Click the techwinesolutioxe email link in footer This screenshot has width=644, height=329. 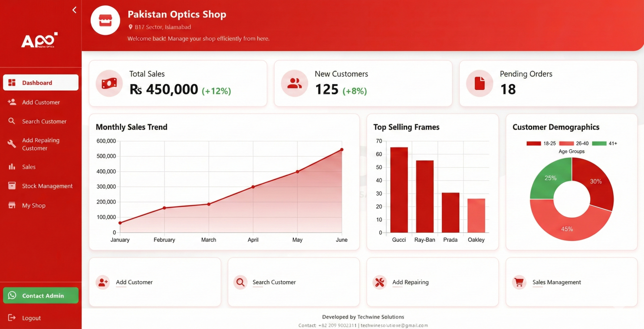(394, 325)
